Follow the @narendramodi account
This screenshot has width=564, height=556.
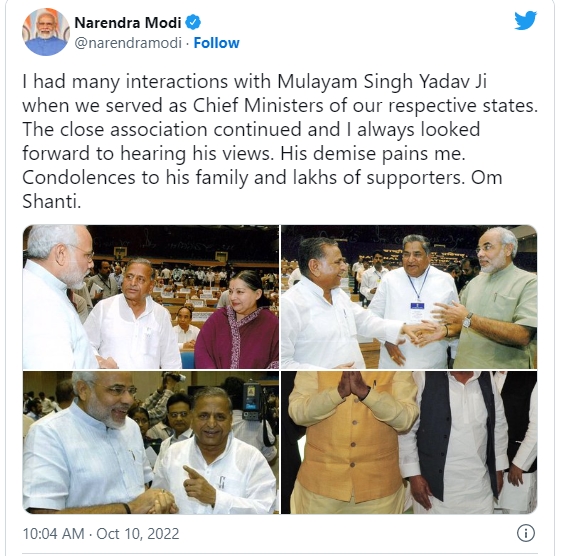(x=217, y=43)
